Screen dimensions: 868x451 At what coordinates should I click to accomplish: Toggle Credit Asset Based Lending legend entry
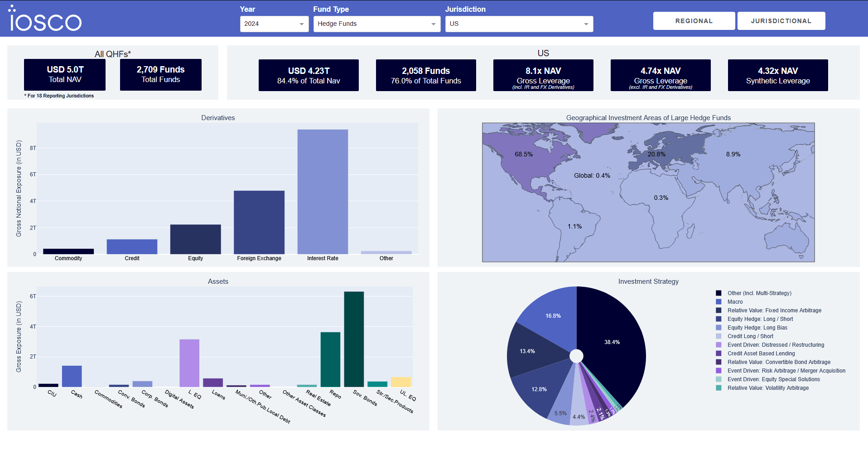pos(756,354)
